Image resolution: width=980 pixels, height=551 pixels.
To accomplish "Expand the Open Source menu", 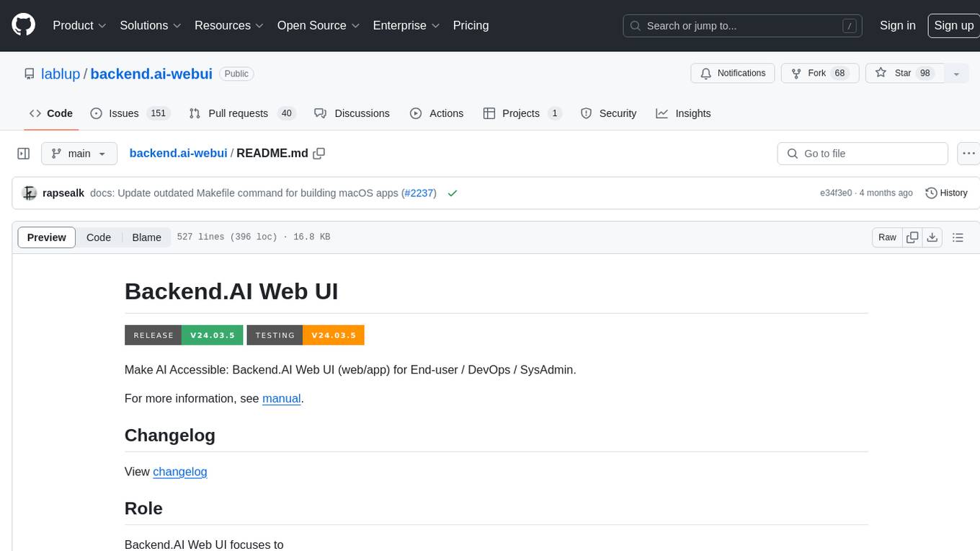I will (319, 25).
